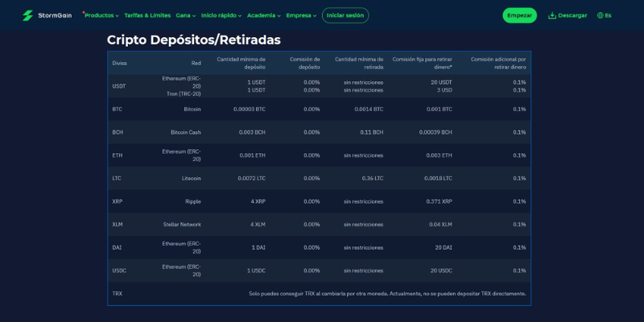644x322 pixels.
Task: Click the Litecoin network cell
Action: (192, 178)
